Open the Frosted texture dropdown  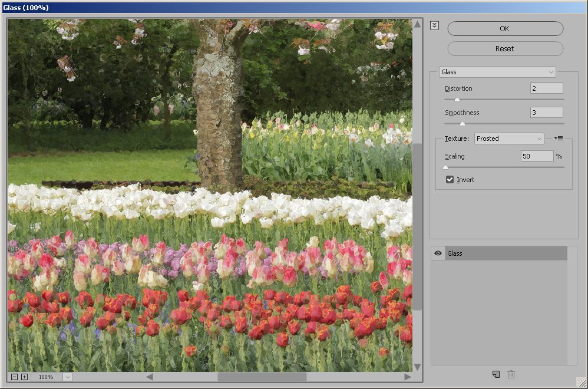[x=509, y=139]
